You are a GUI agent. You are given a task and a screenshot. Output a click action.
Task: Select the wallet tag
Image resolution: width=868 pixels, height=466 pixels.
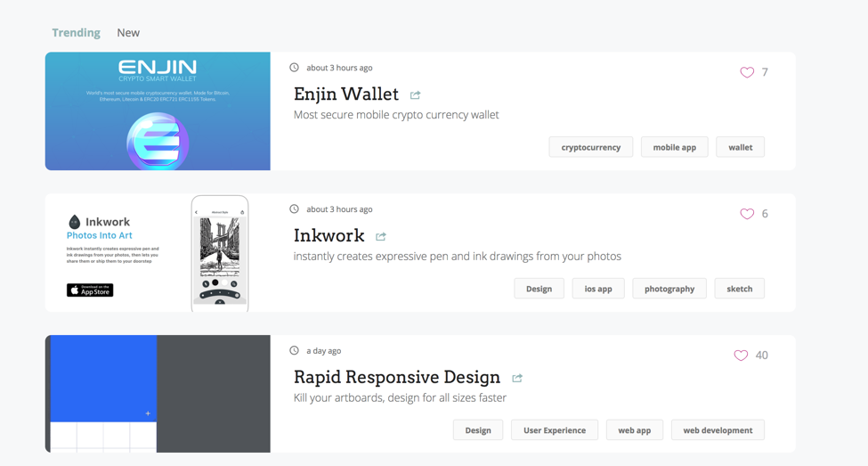tap(740, 147)
